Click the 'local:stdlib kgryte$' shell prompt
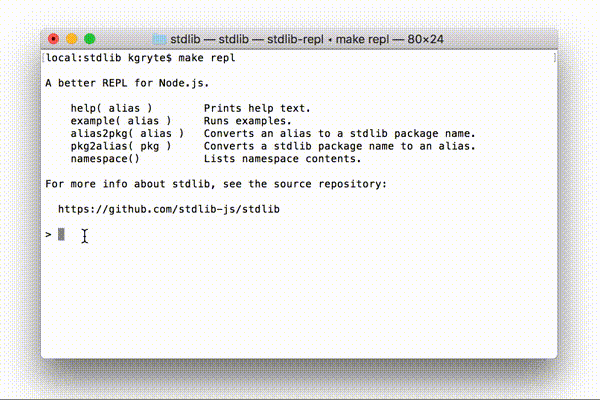Screen dimensions: 600x400 coord(109,58)
